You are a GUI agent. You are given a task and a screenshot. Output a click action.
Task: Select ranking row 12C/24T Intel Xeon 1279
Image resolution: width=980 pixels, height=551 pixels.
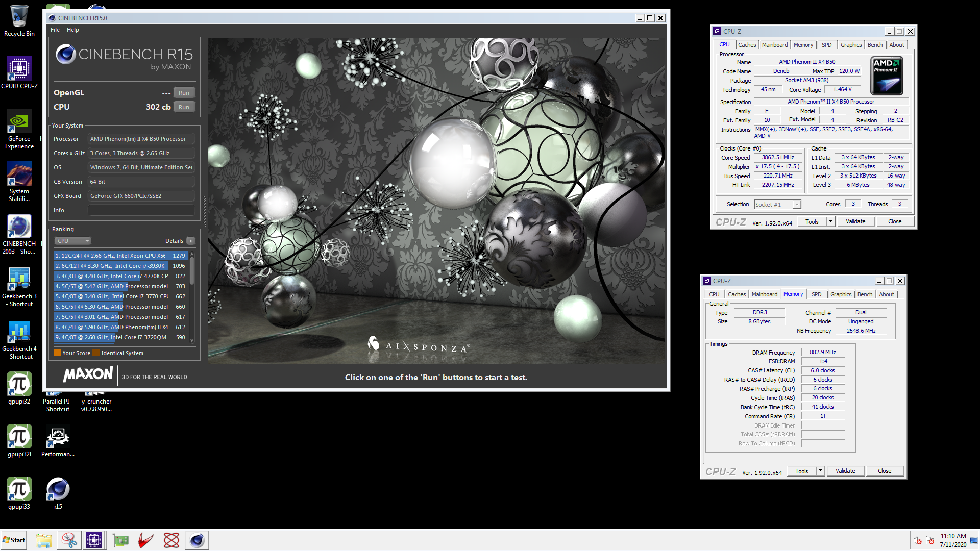click(x=120, y=256)
